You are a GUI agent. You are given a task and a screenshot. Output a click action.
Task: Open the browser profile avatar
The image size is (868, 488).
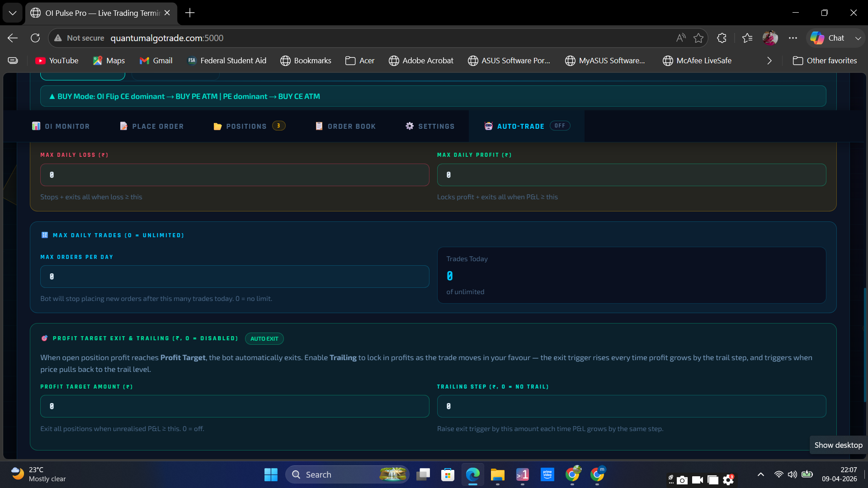tap(770, 38)
